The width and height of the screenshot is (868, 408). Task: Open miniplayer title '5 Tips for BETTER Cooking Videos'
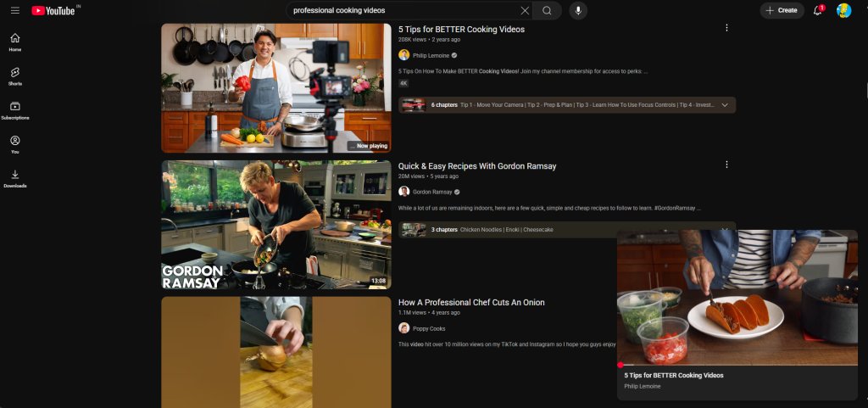(674, 375)
